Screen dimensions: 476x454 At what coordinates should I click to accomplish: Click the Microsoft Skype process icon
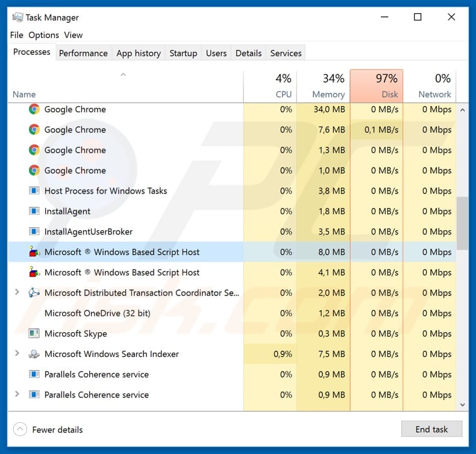point(34,333)
